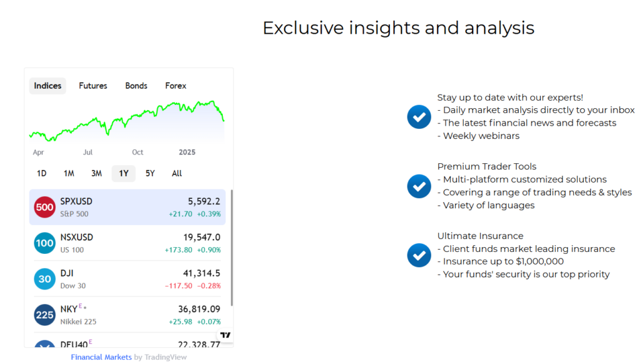Screen dimensions: 641x364
Task: Switch chart range to 1M
Action: click(69, 173)
